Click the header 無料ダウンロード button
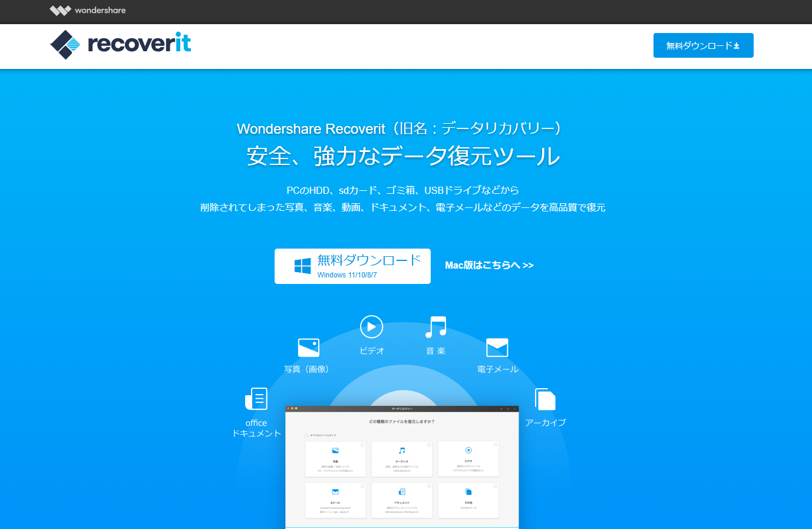 tap(703, 45)
